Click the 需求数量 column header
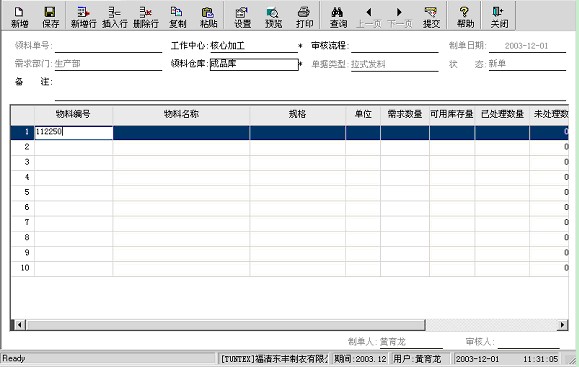The height and width of the screenshot is (367, 579). tap(405, 114)
